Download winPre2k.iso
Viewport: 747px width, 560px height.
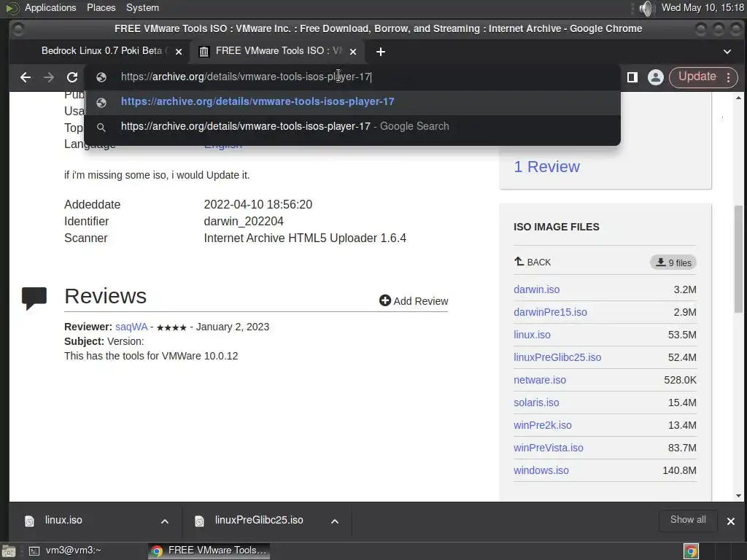click(543, 425)
